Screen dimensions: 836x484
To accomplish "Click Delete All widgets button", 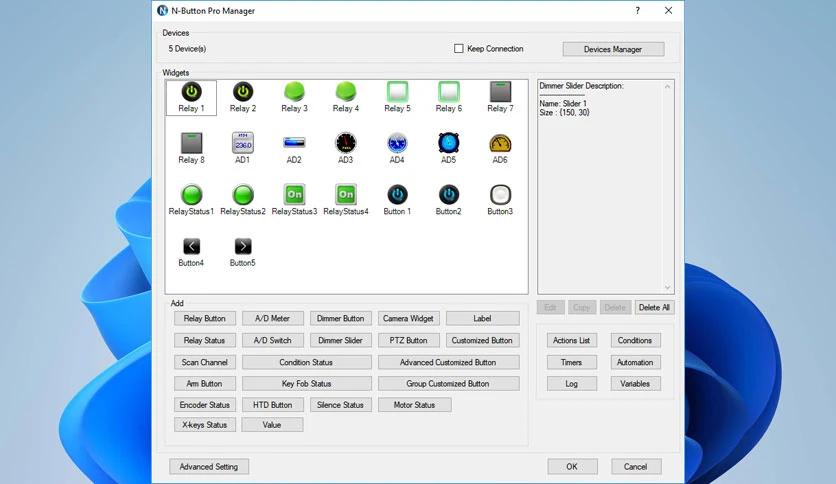I will coord(654,308).
